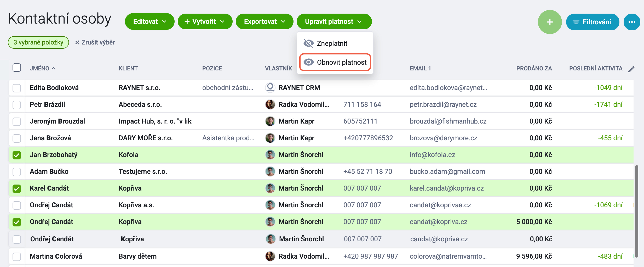Click client name Barvy dětem
The width and height of the screenshot is (644, 267).
(137, 256)
